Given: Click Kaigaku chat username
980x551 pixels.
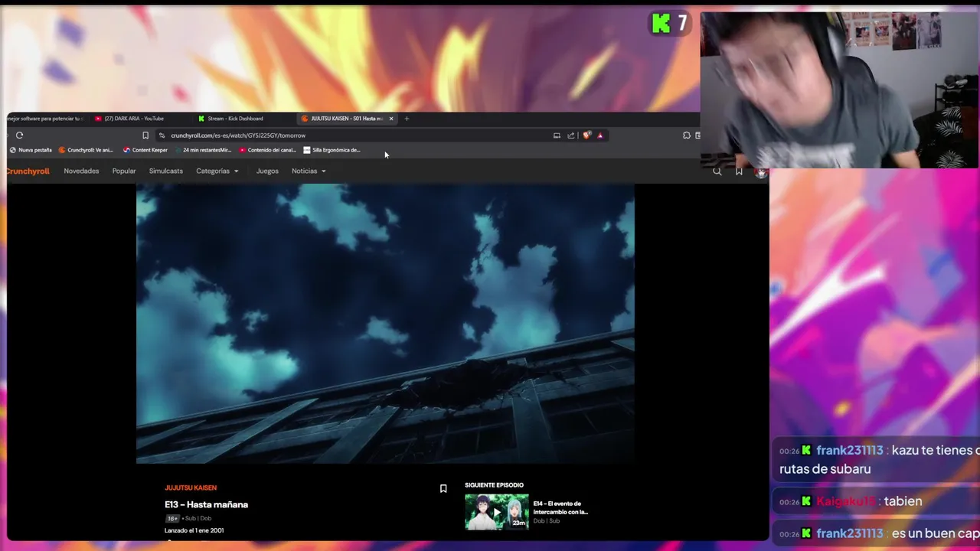Looking at the screenshot, I should 845,501.
